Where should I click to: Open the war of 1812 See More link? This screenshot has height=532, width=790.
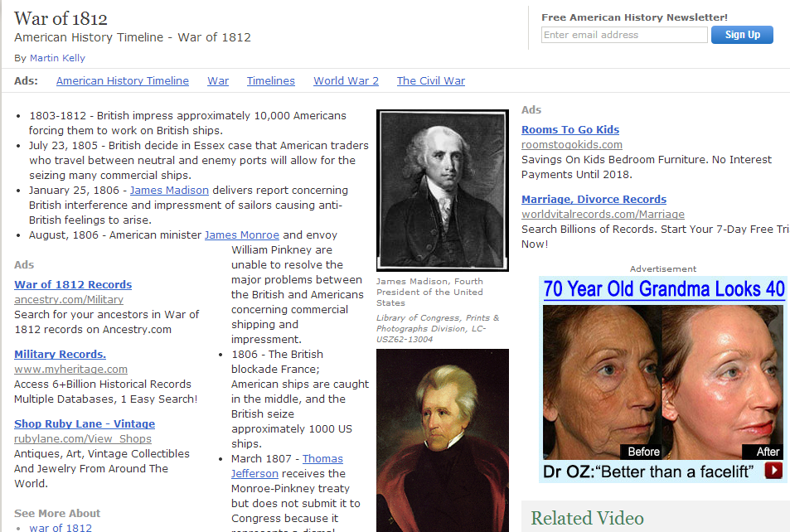[x=61, y=528]
